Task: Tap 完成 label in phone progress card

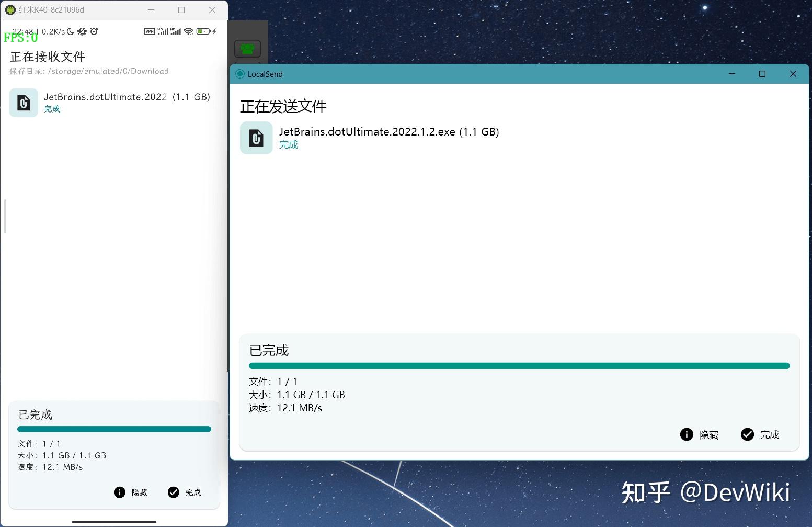Action: (193, 492)
